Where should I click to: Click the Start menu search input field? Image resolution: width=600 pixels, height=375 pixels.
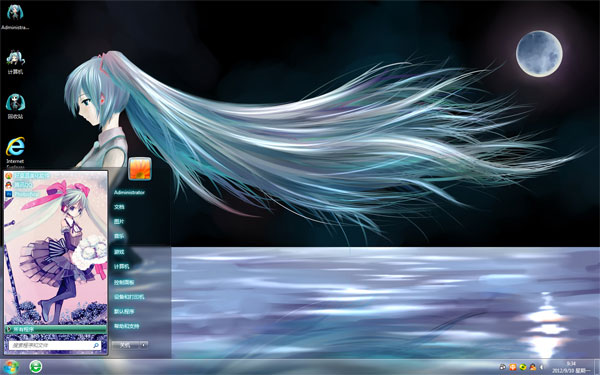55,345
